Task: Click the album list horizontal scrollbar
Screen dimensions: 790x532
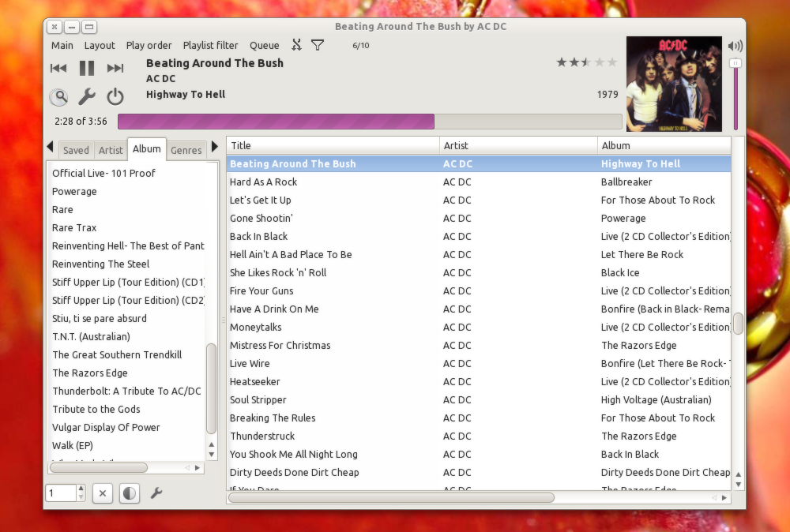Action: [x=98, y=467]
